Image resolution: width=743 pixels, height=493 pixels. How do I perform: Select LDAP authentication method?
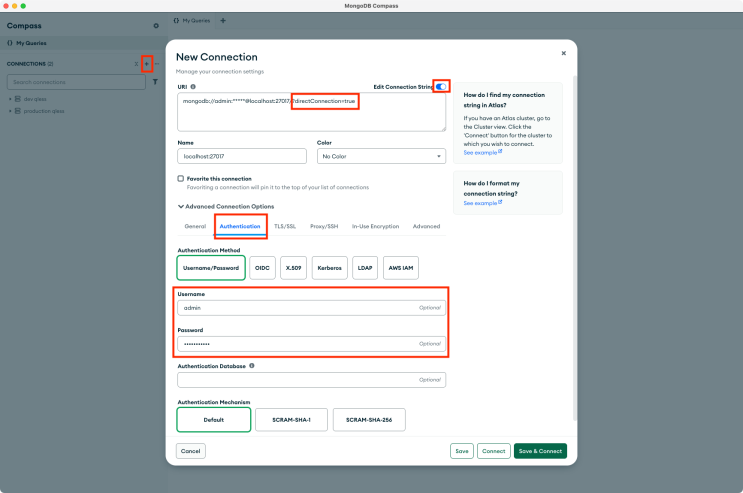point(365,268)
